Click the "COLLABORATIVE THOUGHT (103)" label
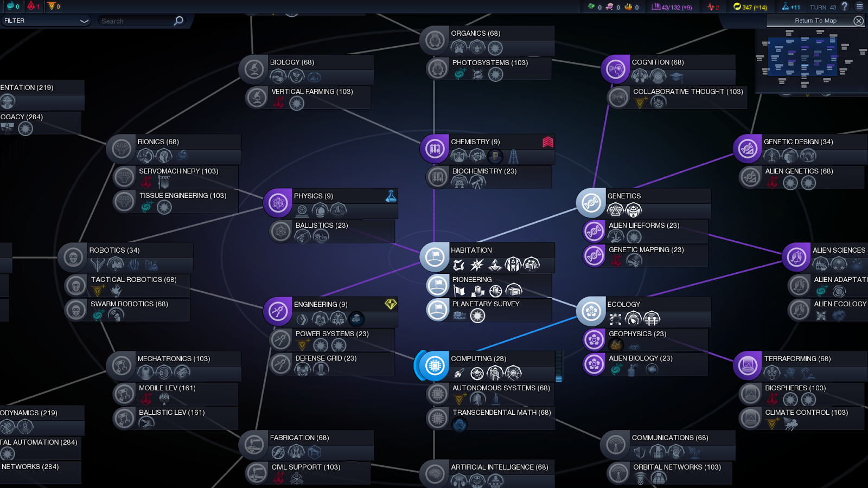The height and width of the screenshot is (488, 868). click(x=688, y=92)
